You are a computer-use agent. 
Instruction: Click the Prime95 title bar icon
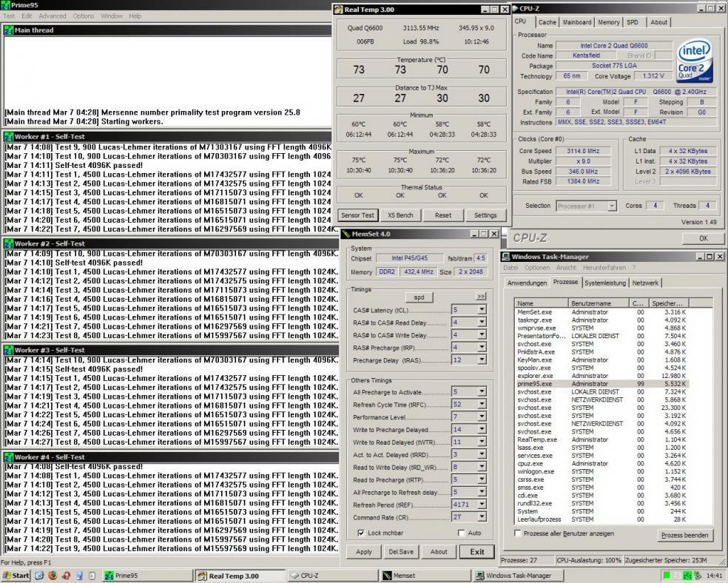pyautogui.click(x=6, y=5)
